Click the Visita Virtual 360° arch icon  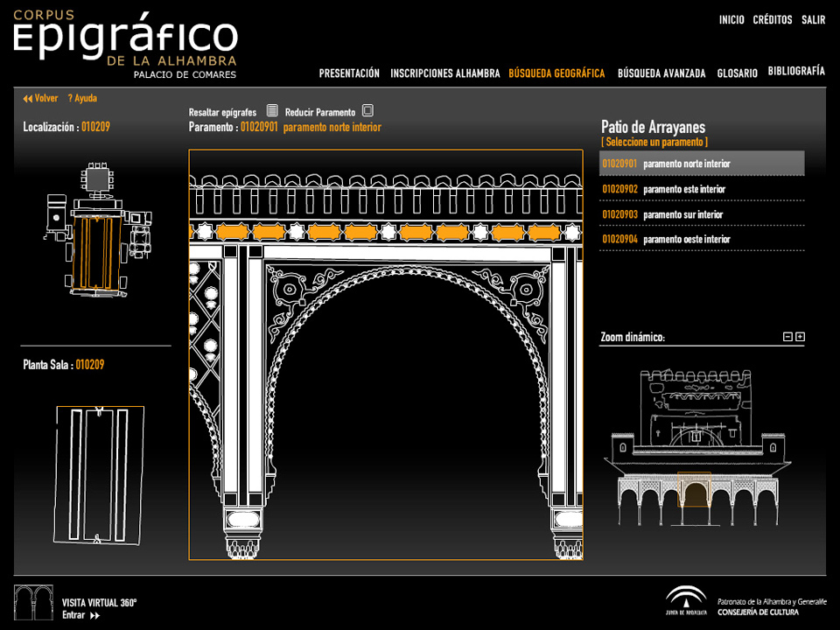(33, 603)
